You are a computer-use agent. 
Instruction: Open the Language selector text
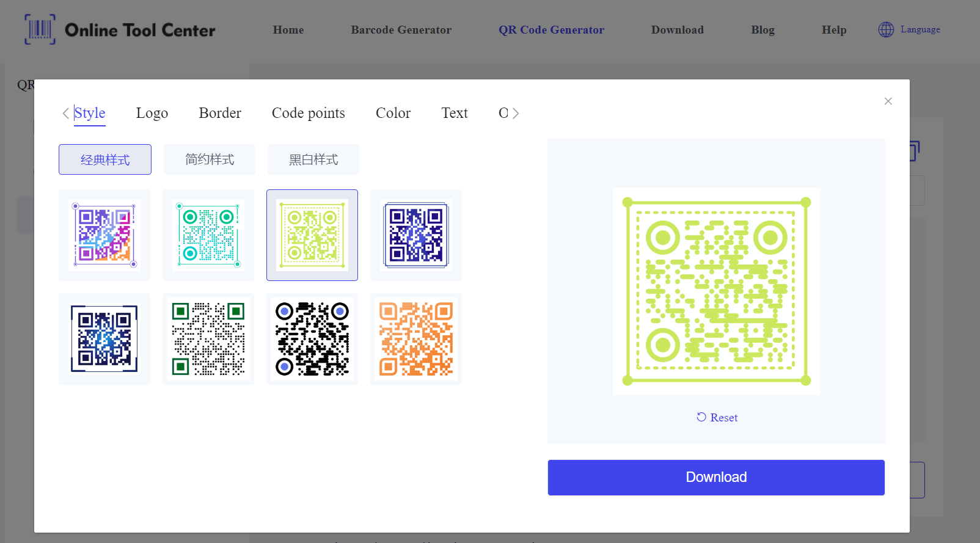click(920, 29)
